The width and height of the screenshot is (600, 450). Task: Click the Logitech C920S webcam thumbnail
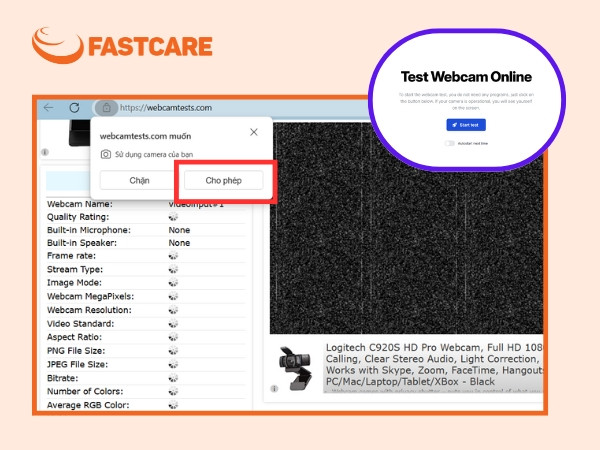(x=295, y=368)
